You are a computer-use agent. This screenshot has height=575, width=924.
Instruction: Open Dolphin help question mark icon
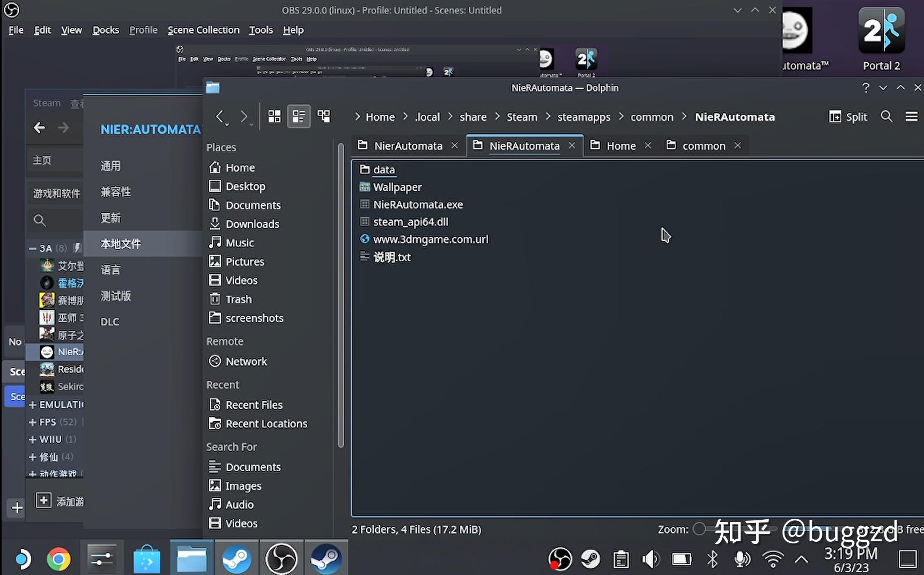(x=865, y=87)
